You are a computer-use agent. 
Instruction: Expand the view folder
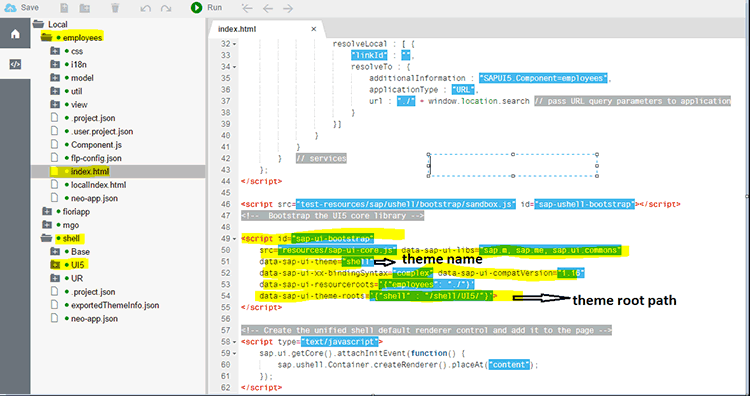(55, 105)
